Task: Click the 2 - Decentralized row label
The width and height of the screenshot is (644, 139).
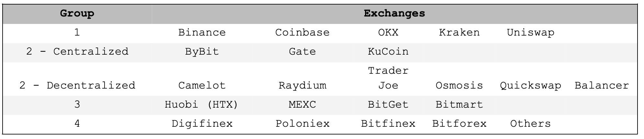Action: point(77,86)
